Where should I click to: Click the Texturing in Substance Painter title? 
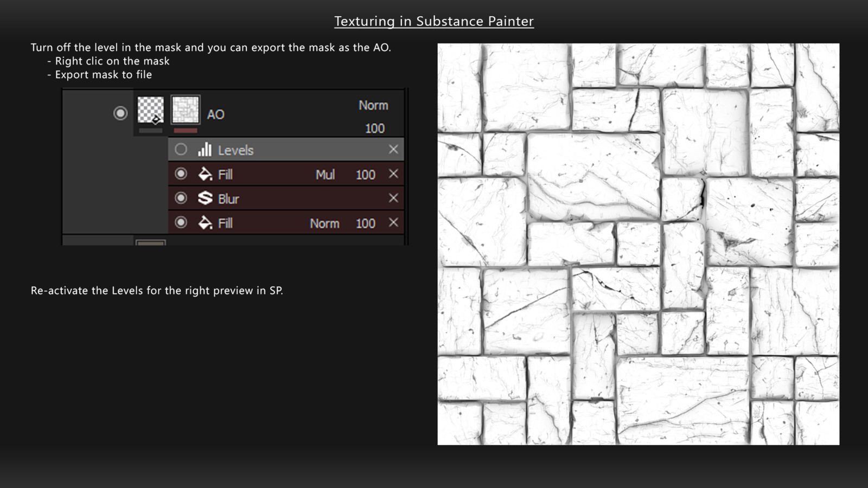click(434, 21)
